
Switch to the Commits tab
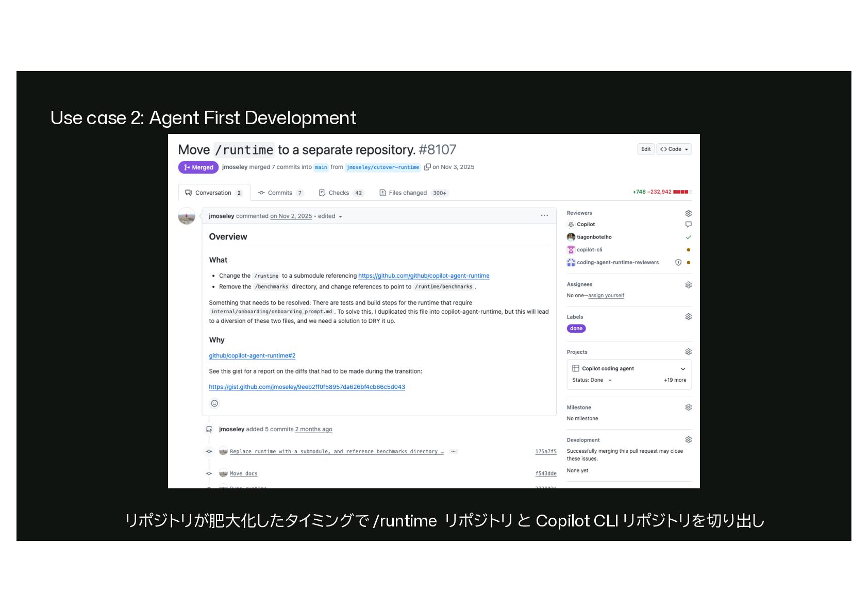(x=281, y=193)
